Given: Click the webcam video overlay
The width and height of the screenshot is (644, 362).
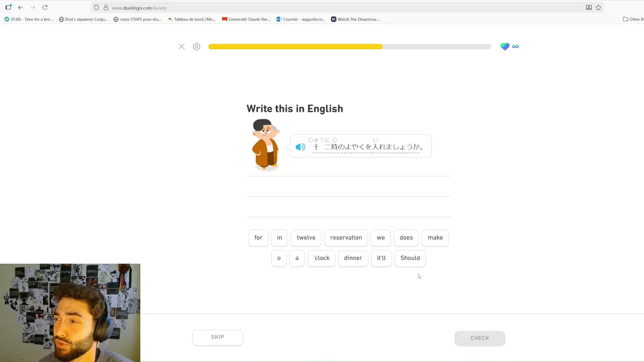Looking at the screenshot, I should (70, 313).
